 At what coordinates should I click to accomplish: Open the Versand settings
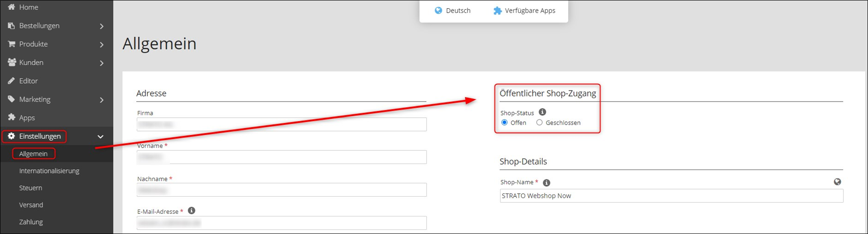[x=31, y=205]
